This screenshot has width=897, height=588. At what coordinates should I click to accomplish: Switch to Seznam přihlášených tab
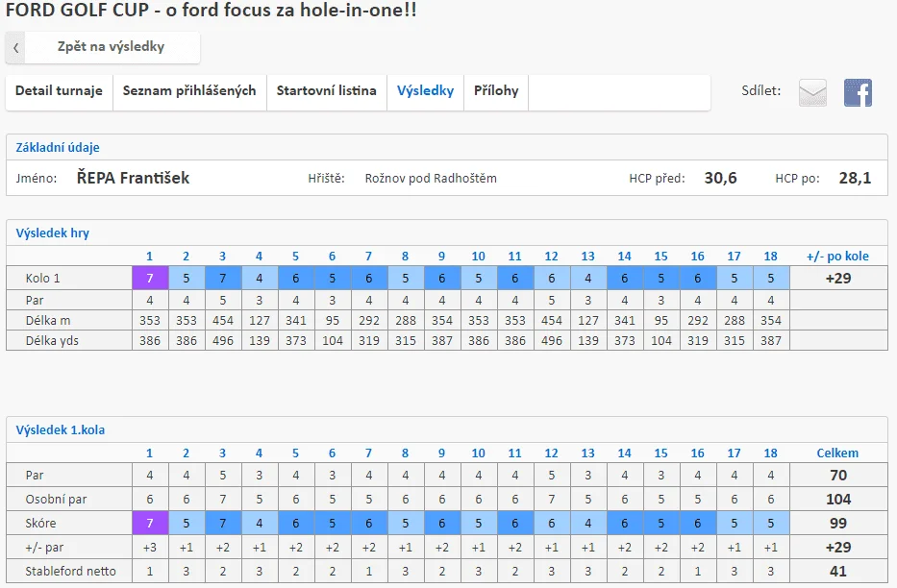[189, 91]
